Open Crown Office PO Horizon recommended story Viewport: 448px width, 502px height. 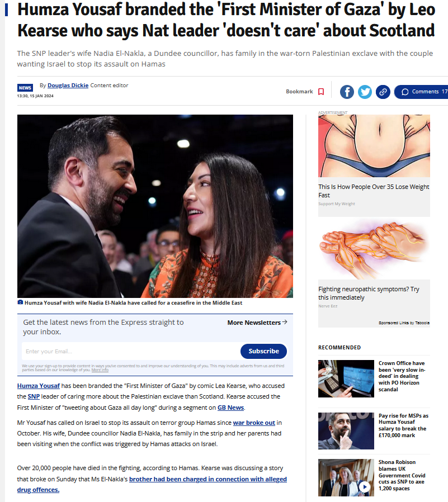point(402,376)
